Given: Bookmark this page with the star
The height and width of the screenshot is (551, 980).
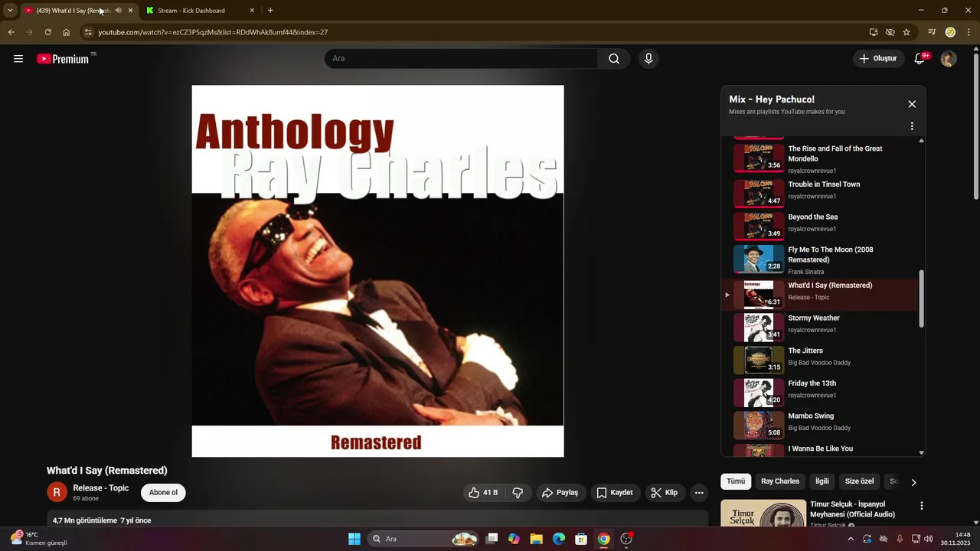Looking at the screenshot, I should click(x=906, y=32).
